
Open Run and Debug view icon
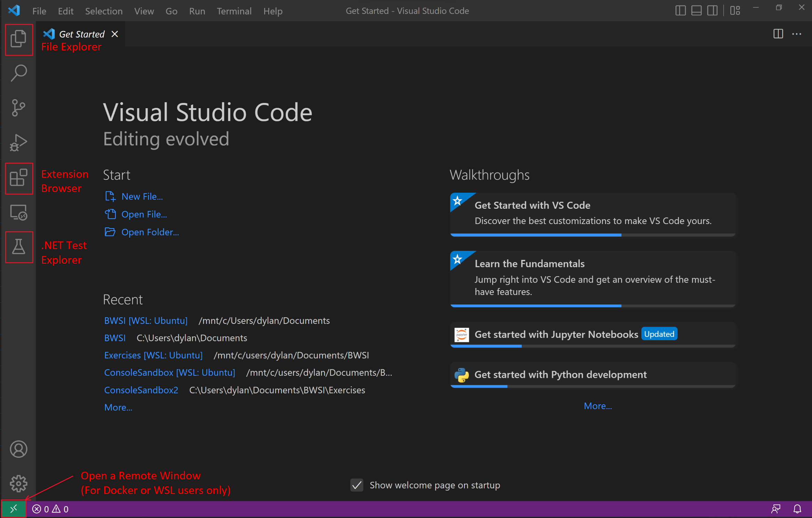click(19, 143)
